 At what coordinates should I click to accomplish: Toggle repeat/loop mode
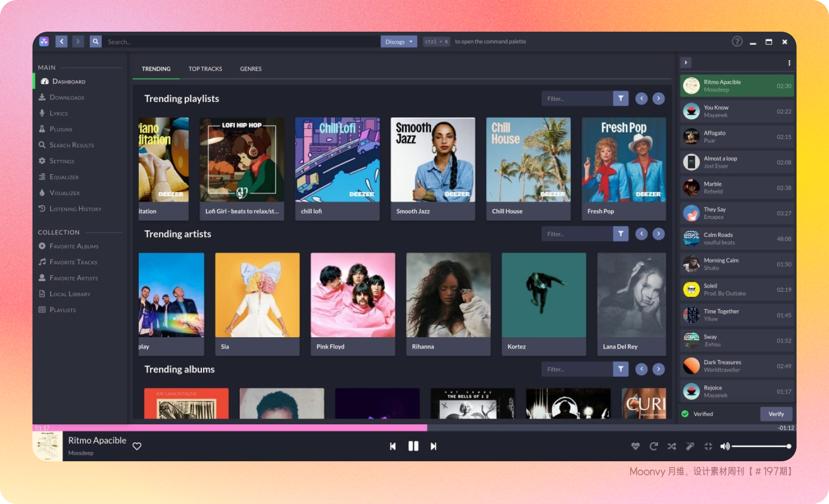pyautogui.click(x=653, y=446)
